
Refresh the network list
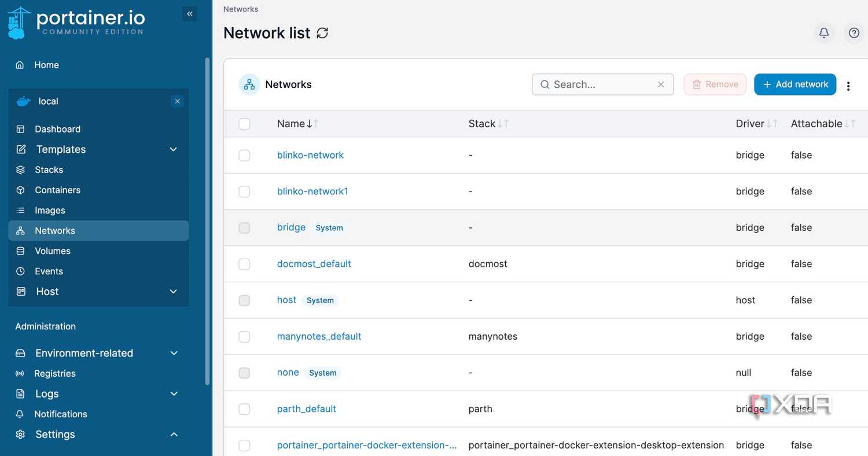point(322,33)
